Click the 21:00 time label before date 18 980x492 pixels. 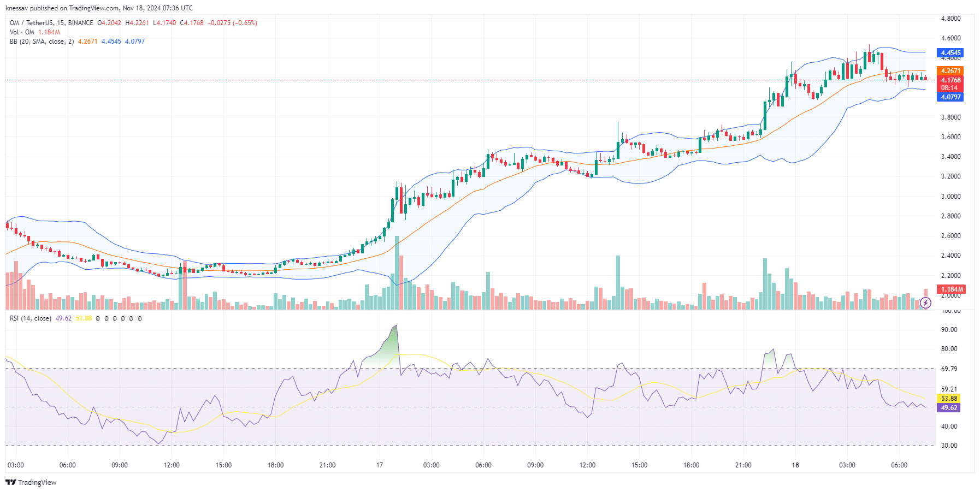coord(743,465)
